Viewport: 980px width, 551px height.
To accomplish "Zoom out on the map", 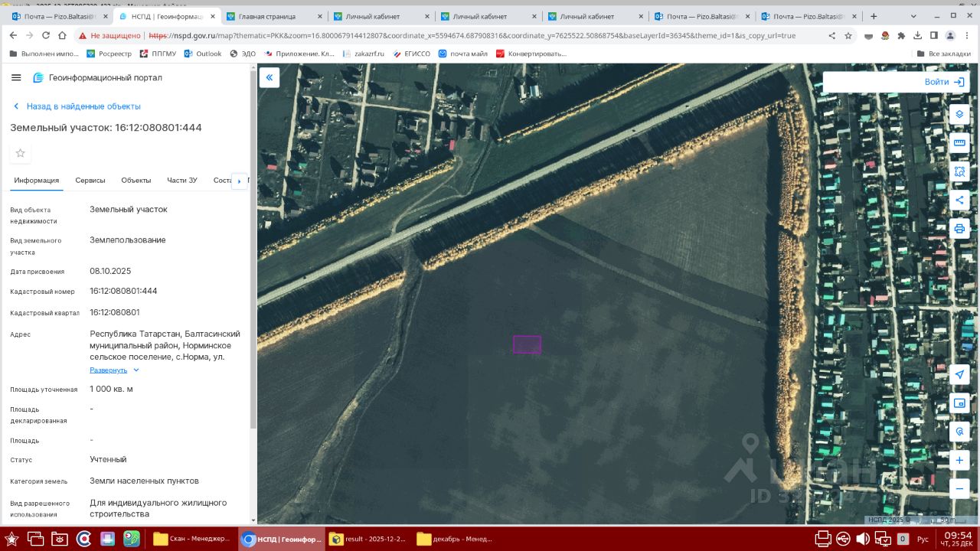I will (x=959, y=487).
